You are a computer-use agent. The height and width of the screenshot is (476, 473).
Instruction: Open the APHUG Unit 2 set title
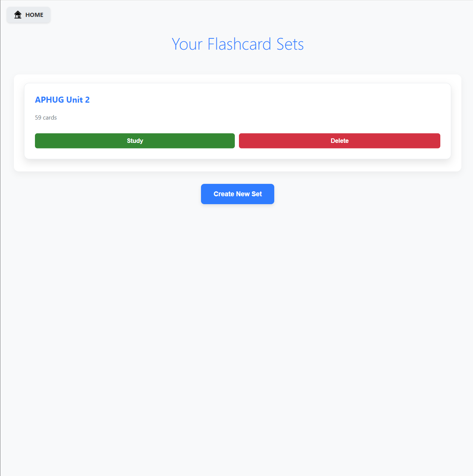62,100
